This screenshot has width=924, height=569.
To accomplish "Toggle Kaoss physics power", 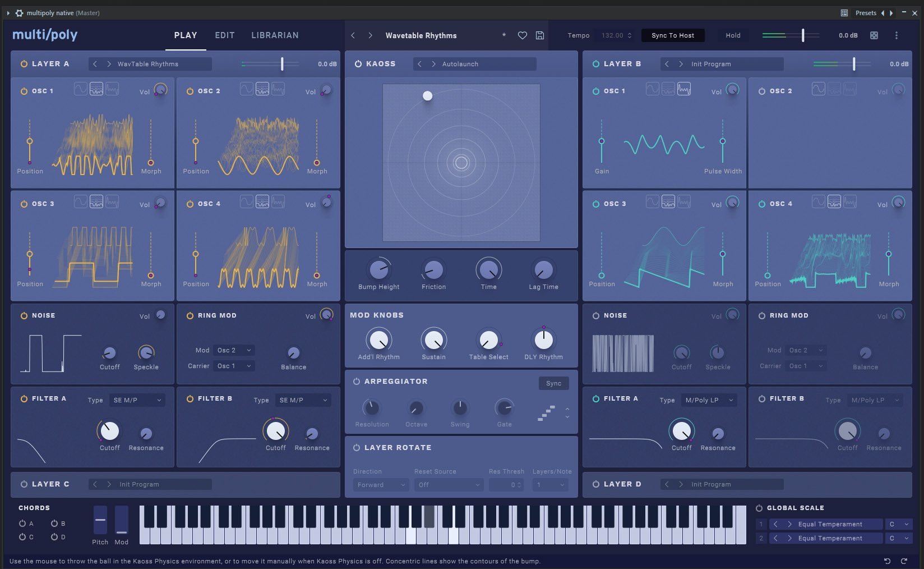I will pos(358,64).
